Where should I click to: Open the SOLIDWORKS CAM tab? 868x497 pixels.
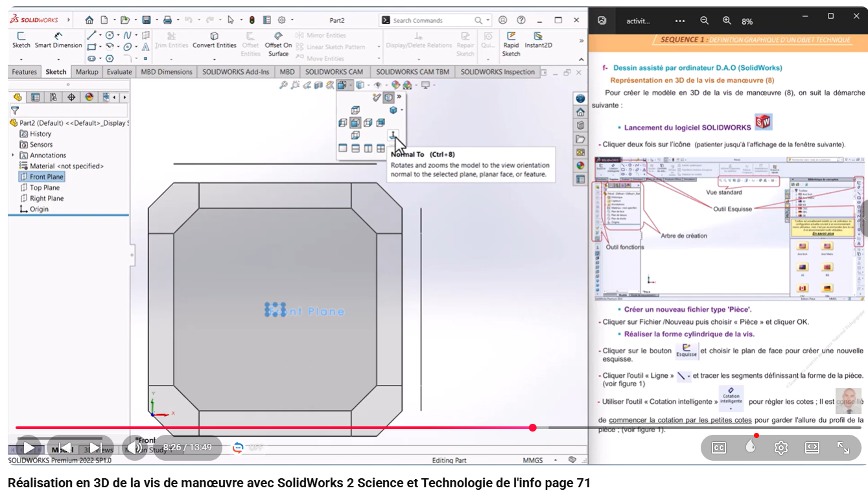[334, 72]
